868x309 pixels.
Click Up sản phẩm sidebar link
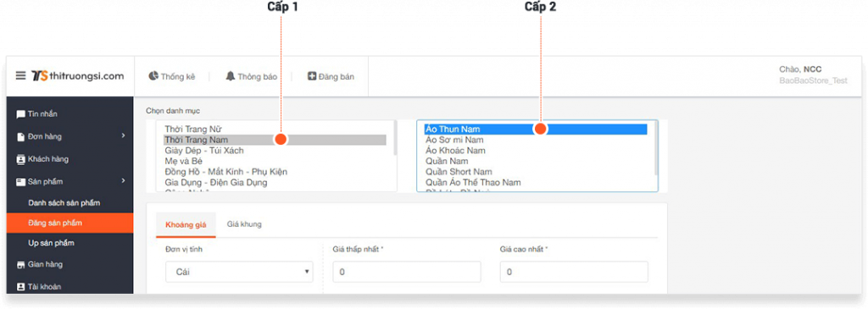click(51, 243)
